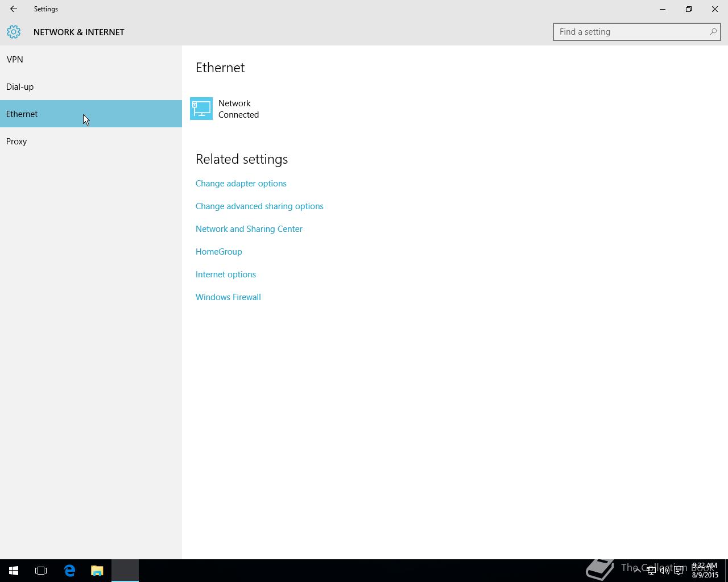This screenshot has width=728, height=582.
Task: Open Change advanced sharing options link
Action: coord(259,206)
